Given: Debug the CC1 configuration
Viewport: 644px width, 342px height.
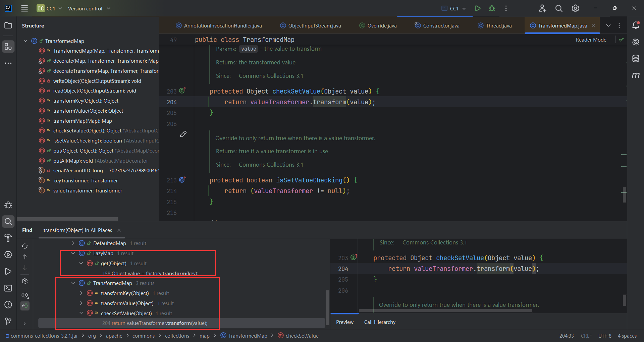Looking at the screenshot, I should (x=492, y=8).
